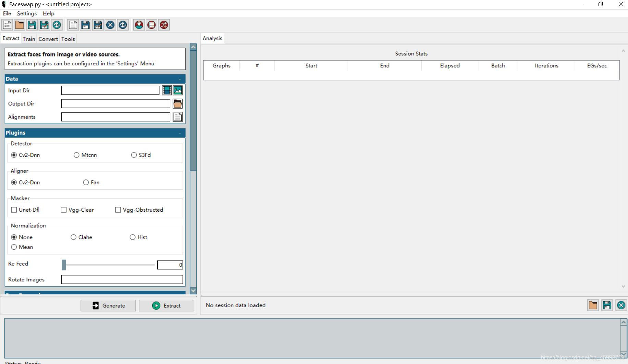Open a project using the orange folder icon

20,25
